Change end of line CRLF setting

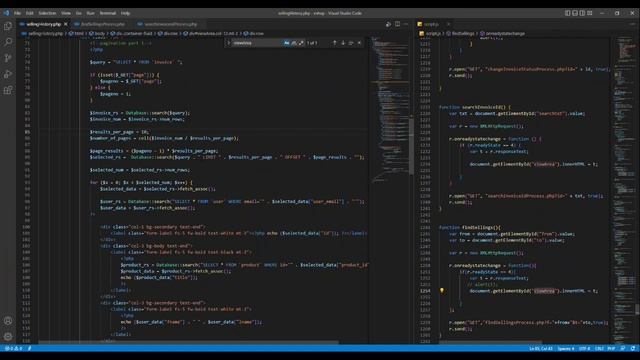599,349
